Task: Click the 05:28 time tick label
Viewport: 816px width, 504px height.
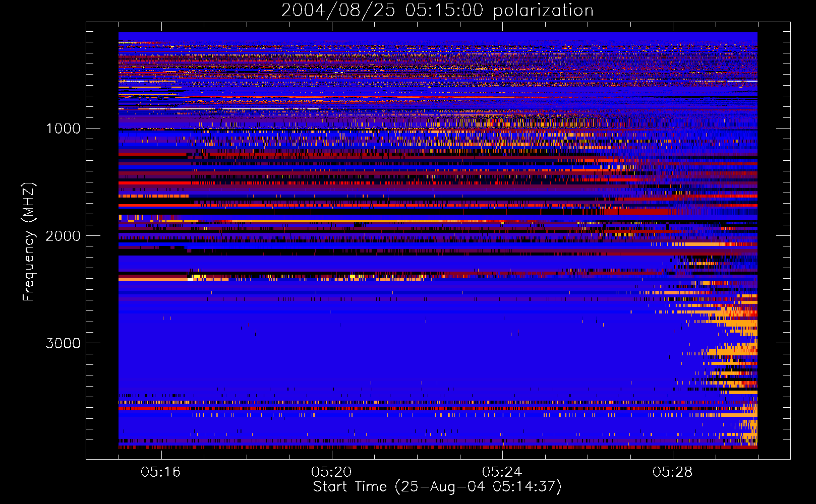Action: click(x=673, y=472)
